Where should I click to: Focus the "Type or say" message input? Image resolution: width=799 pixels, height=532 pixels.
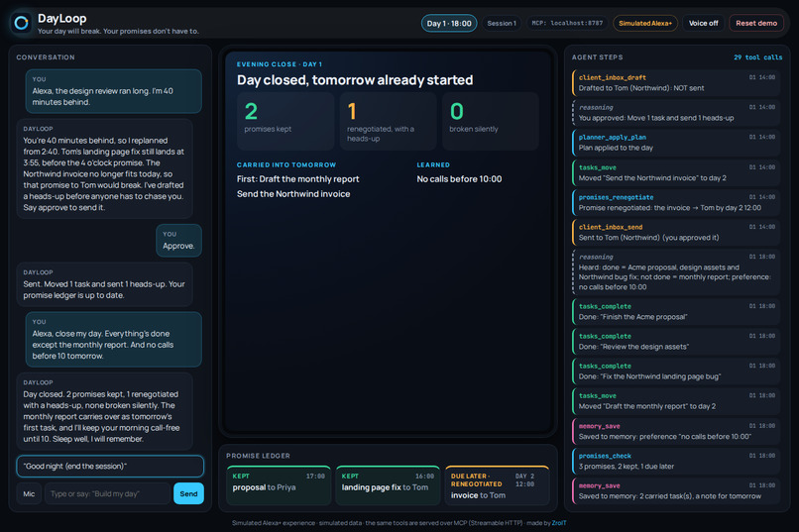107,493
